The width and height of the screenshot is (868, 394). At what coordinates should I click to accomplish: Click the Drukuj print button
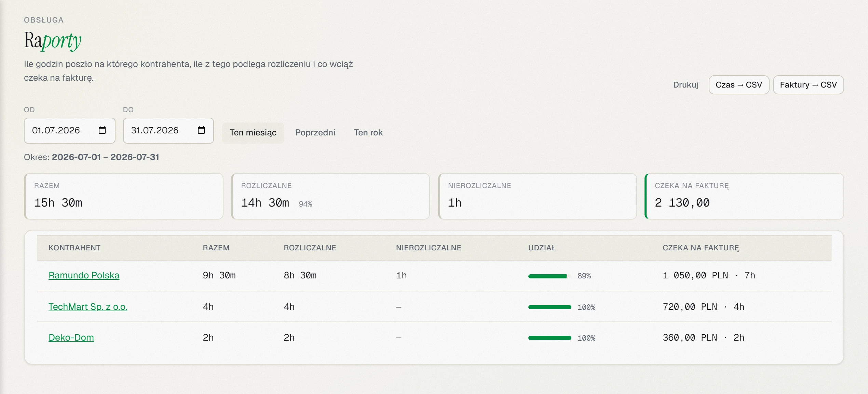(686, 85)
